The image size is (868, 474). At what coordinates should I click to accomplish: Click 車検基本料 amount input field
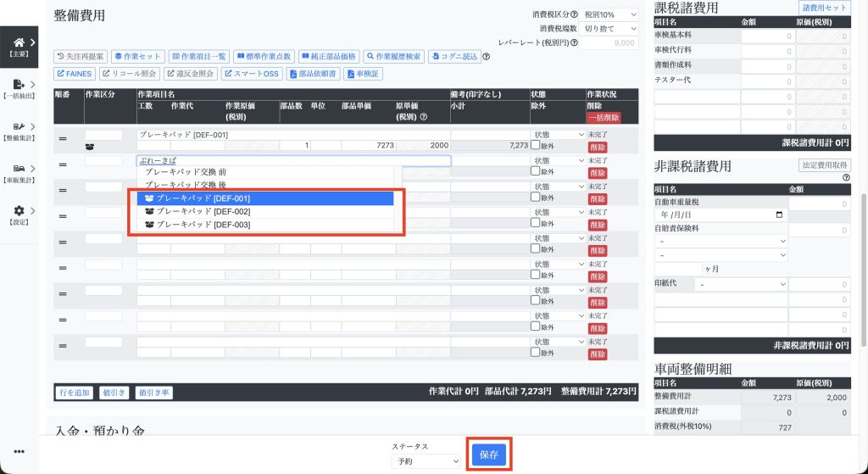767,36
